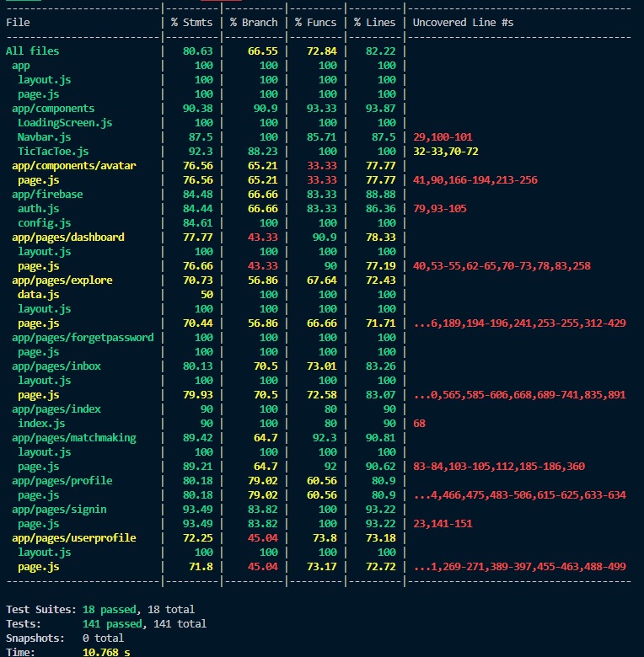Click userprofile directory branch value 45.04
The width and height of the screenshot is (644, 657).
pyautogui.click(x=262, y=538)
